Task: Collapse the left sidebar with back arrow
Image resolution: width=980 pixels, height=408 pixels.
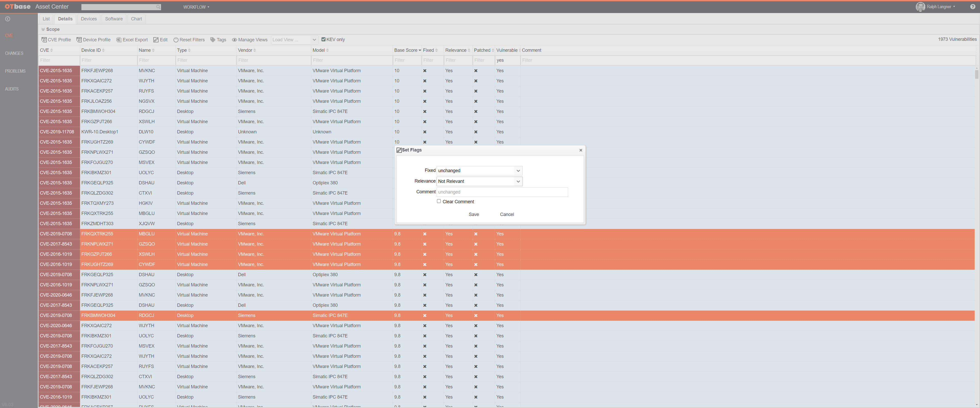Action: (8, 19)
